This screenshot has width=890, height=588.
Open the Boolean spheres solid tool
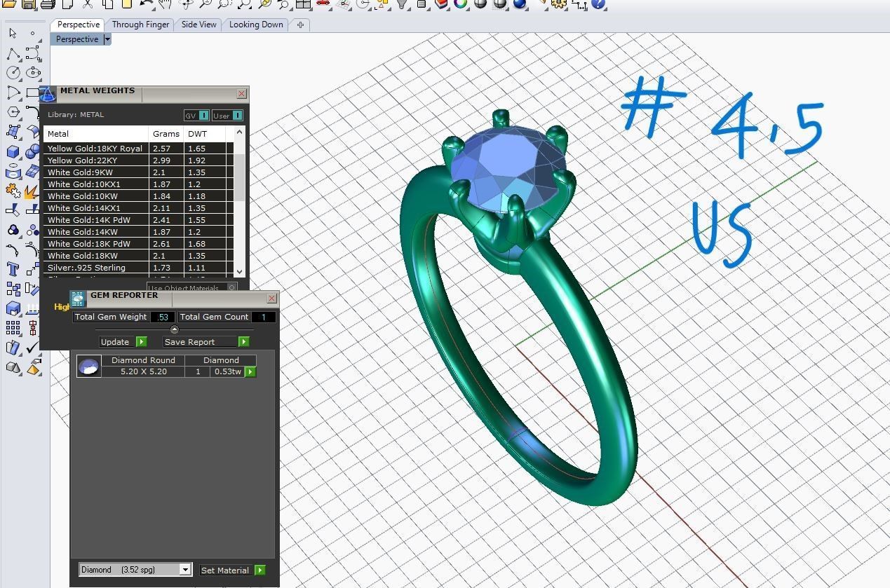coord(32,151)
